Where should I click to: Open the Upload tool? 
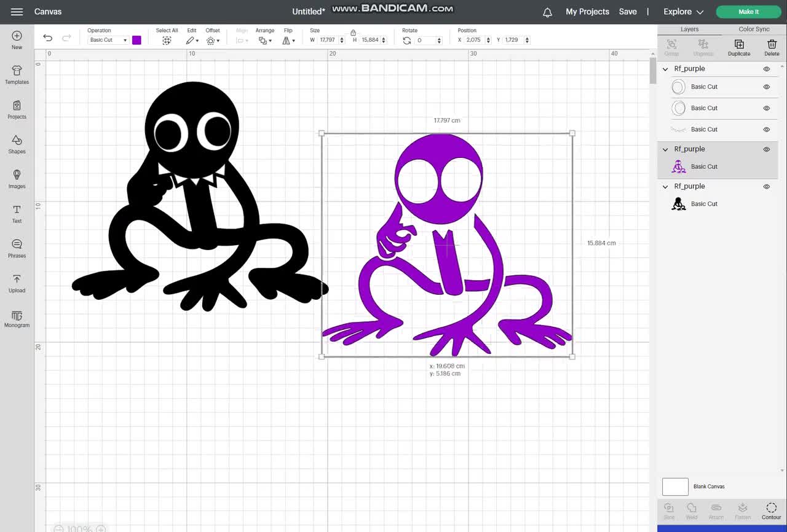coord(17,283)
